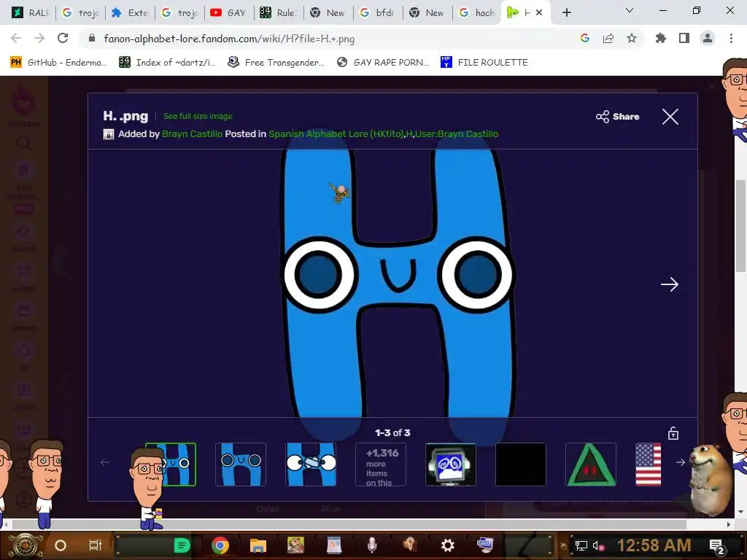Toggle the browser side panel icon
747x560 pixels.
pos(684,38)
